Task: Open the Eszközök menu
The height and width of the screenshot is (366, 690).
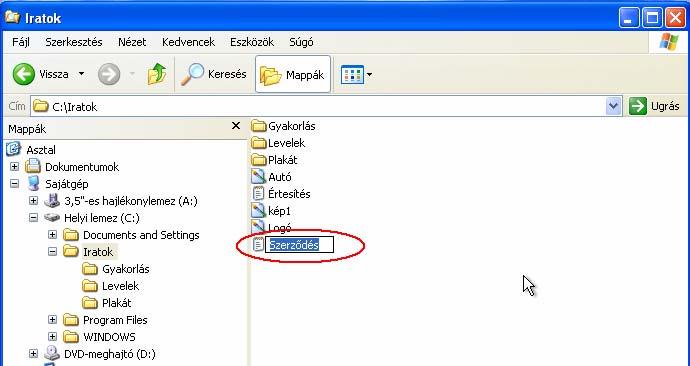Action: coord(252,42)
